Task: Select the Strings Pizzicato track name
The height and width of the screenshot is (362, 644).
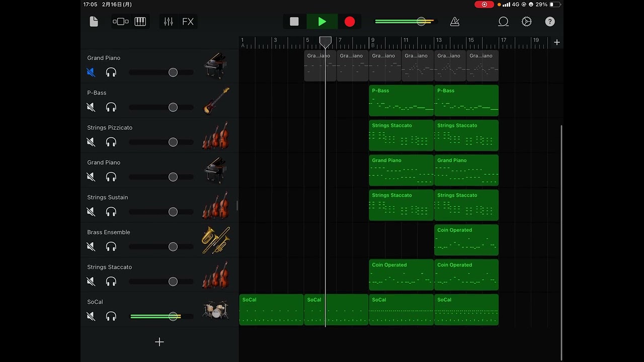Action: pos(110,128)
